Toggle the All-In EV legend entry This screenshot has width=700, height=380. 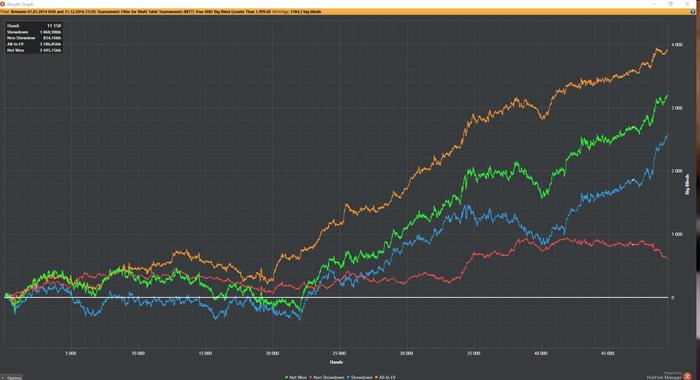[x=386, y=377]
